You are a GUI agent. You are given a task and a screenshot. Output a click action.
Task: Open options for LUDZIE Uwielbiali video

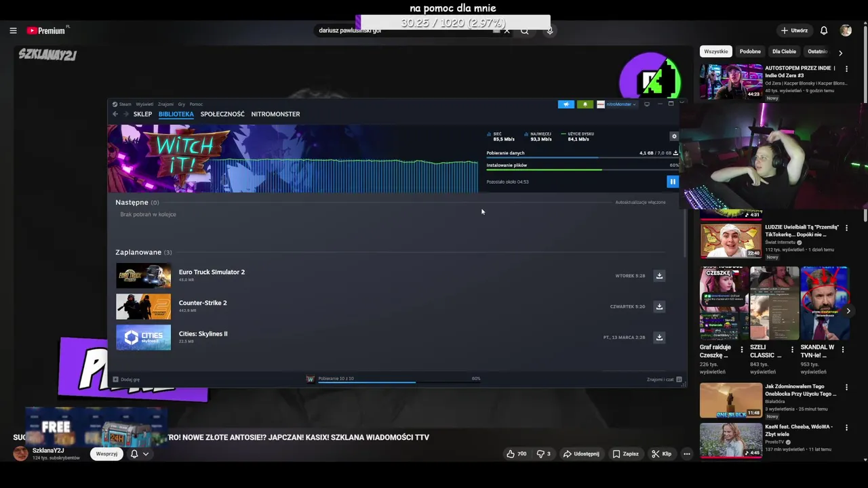pos(846,228)
